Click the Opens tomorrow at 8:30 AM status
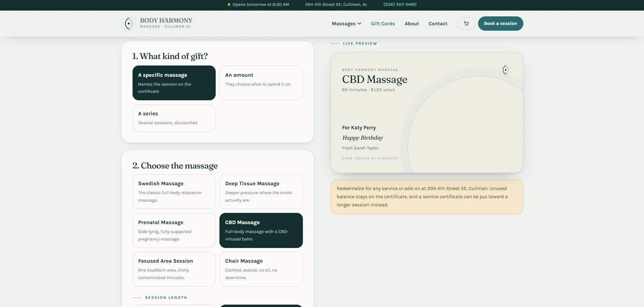 pos(258,4)
